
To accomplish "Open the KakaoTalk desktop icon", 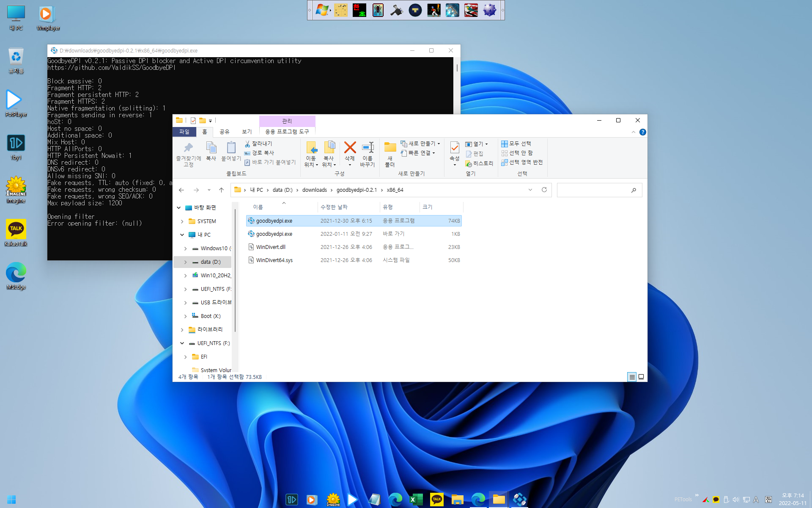I will 16,232.
